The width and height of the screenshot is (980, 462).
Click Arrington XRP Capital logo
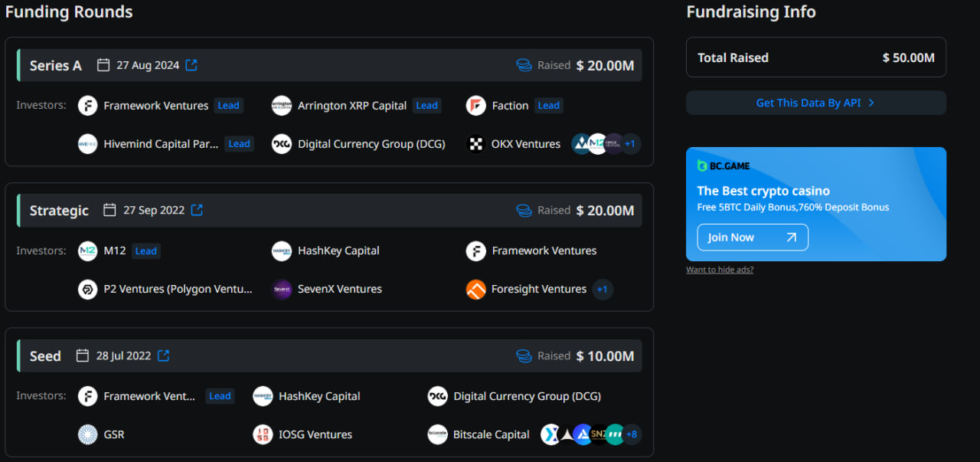(x=282, y=106)
